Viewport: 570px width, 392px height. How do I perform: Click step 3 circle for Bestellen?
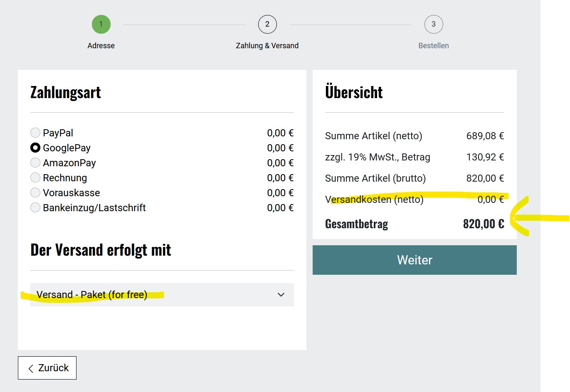click(x=434, y=24)
